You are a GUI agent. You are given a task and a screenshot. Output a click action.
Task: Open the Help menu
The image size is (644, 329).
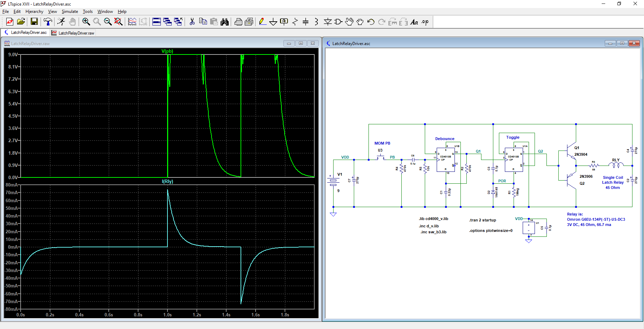(122, 12)
